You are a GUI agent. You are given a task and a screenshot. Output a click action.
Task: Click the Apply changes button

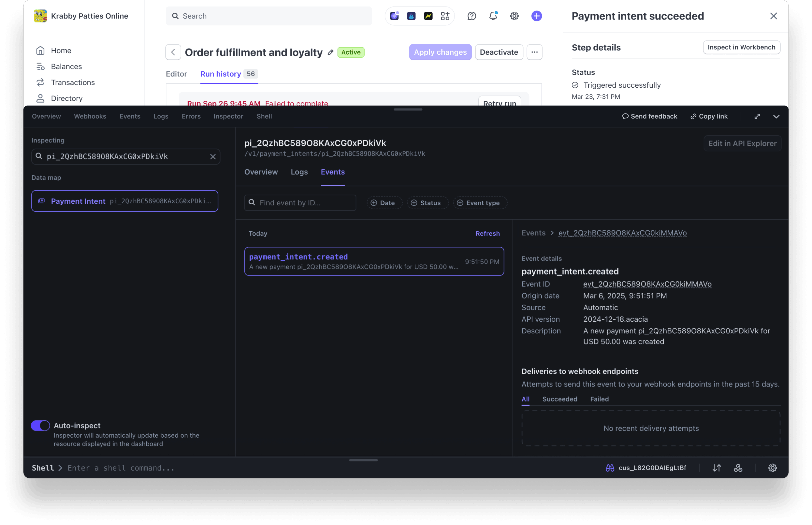click(440, 52)
